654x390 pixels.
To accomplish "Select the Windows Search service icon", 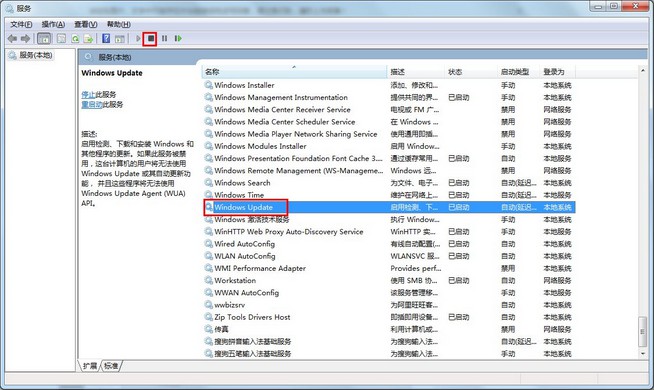I will [x=208, y=183].
